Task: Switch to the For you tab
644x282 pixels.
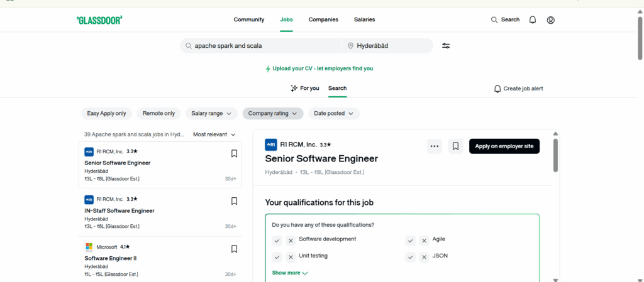Action: [305, 88]
